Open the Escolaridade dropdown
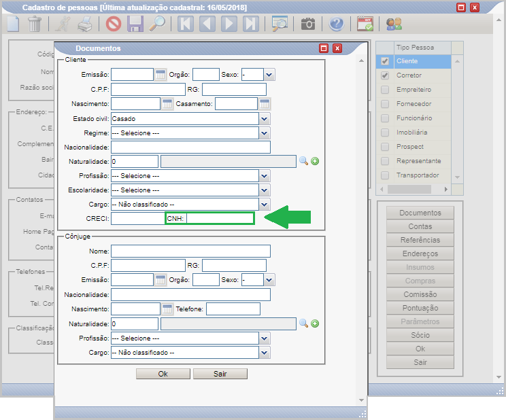506x420 pixels. (x=265, y=190)
